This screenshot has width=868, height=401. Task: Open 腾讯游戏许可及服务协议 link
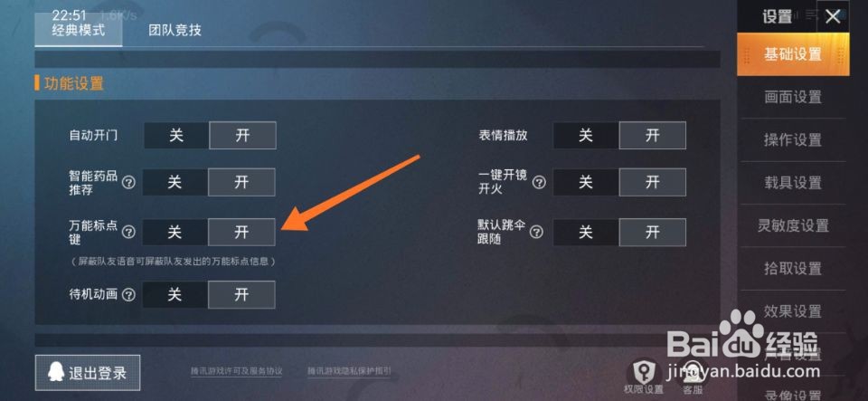click(237, 371)
